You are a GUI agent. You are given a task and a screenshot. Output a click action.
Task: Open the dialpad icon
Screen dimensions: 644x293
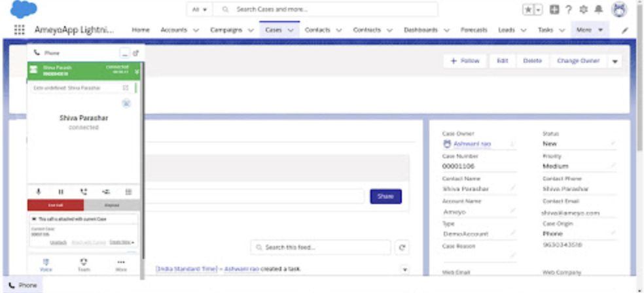pos(128,192)
